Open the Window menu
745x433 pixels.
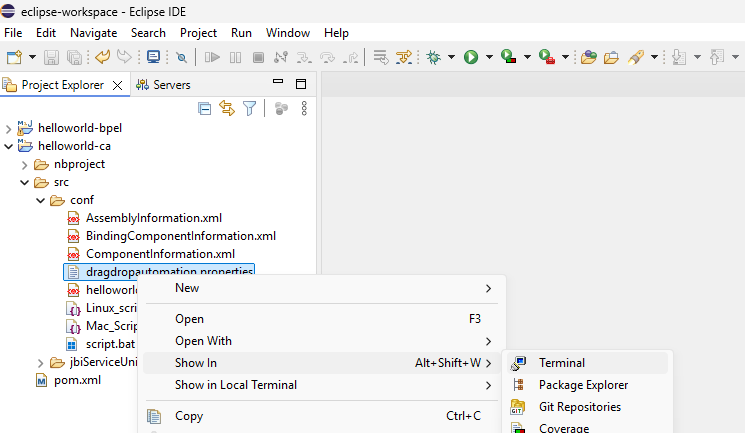(x=288, y=33)
